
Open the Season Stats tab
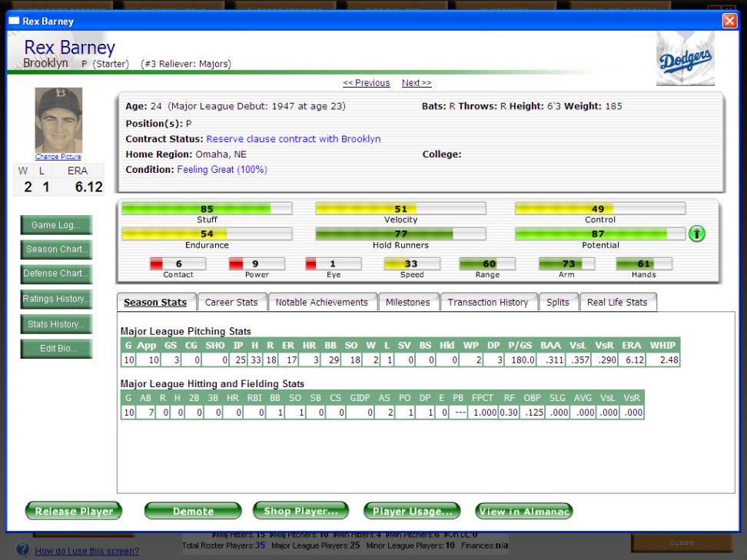[x=155, y=303]
